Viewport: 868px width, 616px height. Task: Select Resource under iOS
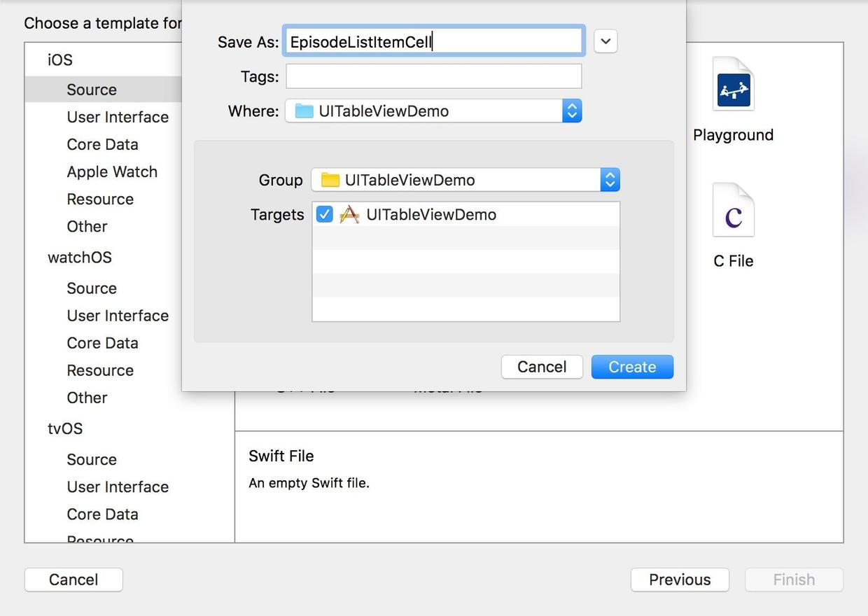[x=100, y=199]
